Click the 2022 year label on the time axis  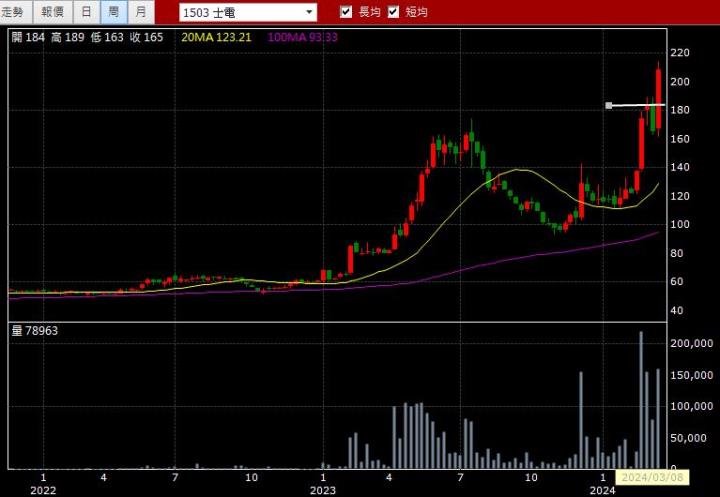click(43, 490)
